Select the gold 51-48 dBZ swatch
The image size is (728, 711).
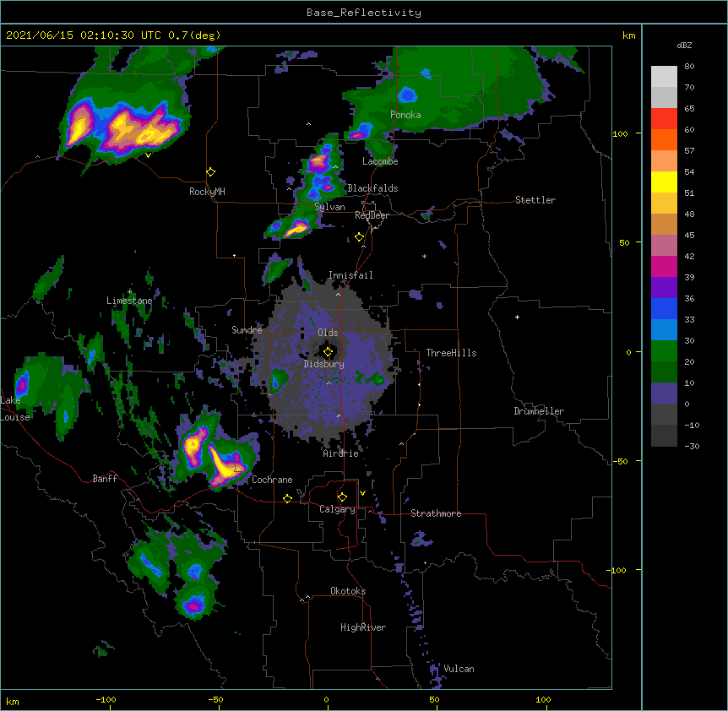click(664, 204)
